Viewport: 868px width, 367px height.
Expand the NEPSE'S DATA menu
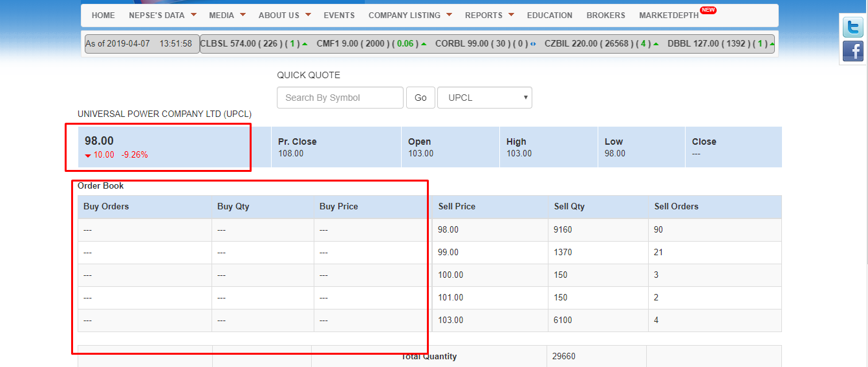pyautogui.click(x=162, y=15)
